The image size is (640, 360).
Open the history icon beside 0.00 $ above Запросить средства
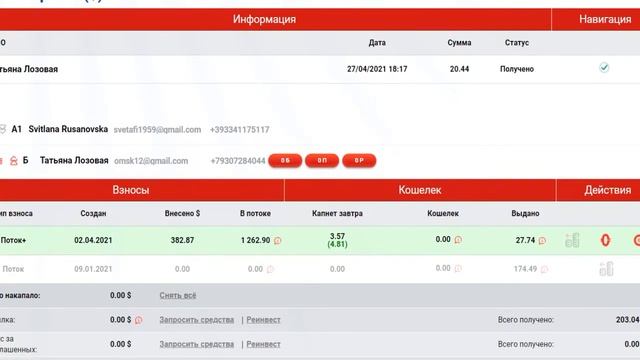[138, 320]
